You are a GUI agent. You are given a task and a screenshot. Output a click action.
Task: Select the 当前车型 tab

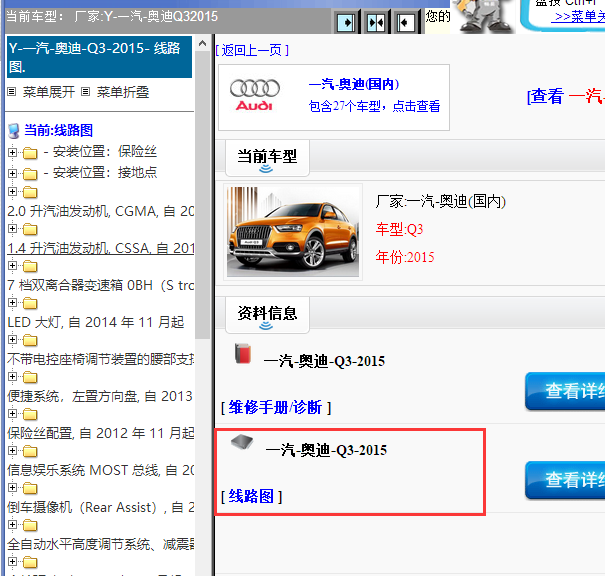(x=267, y=158)
